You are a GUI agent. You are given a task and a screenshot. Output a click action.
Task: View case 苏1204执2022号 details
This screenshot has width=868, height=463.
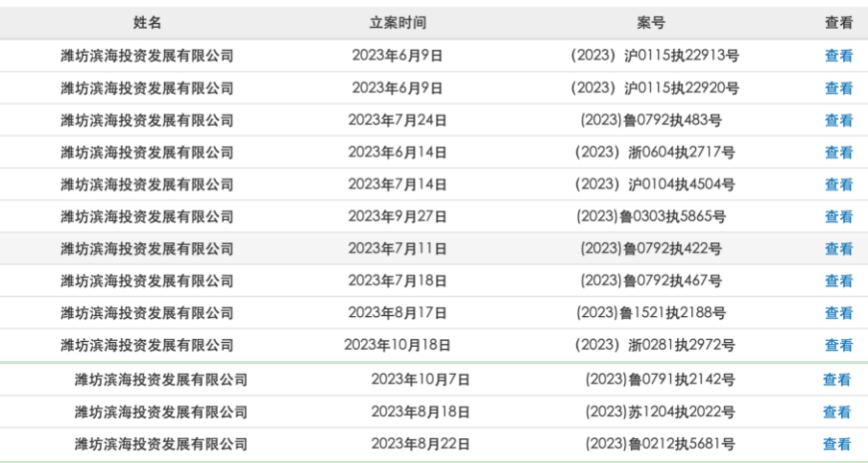coord(836,412)
